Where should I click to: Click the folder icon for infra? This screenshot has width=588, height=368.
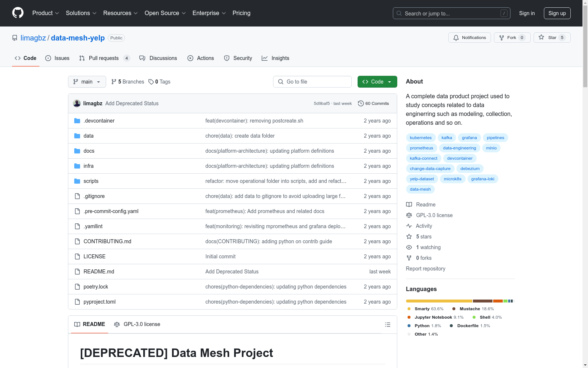coord(77,166)
